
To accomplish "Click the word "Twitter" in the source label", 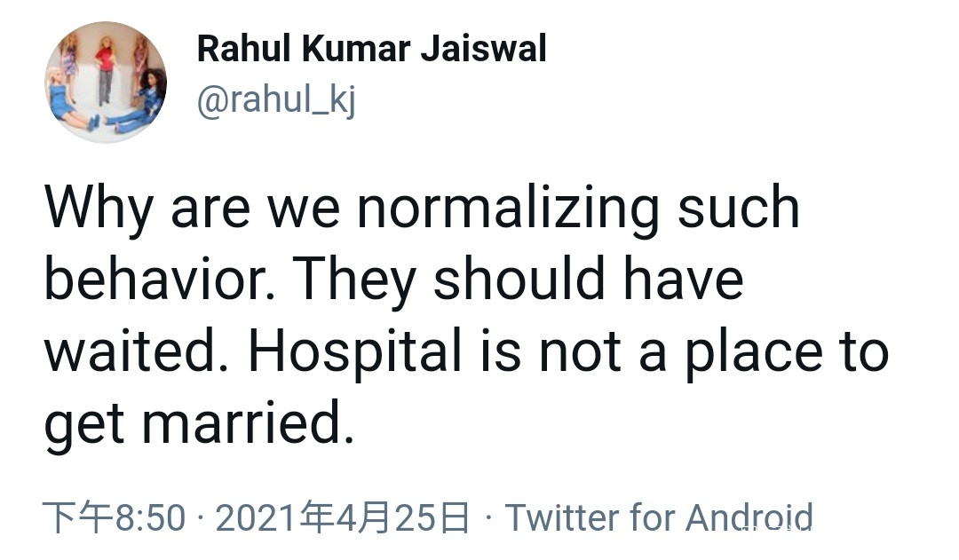I will point(561,517).
